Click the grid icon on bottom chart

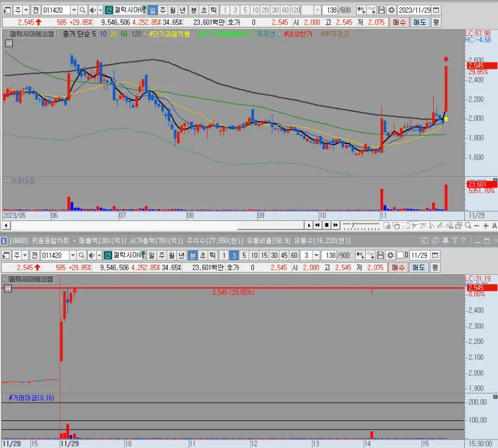pos(8,289)
